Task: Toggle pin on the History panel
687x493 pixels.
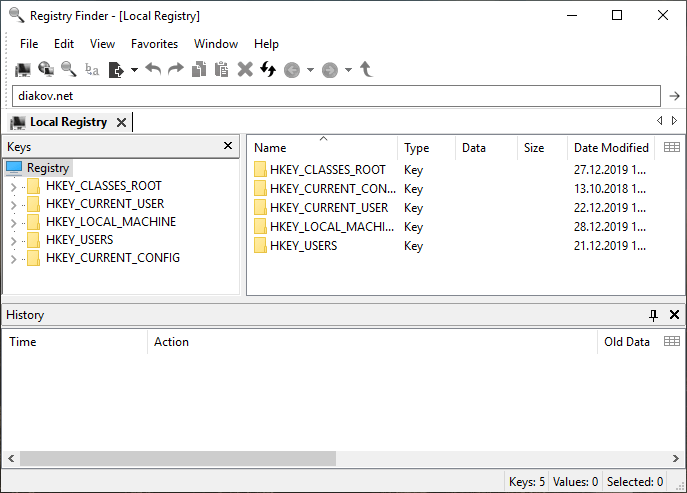Action: pos(654,315)
